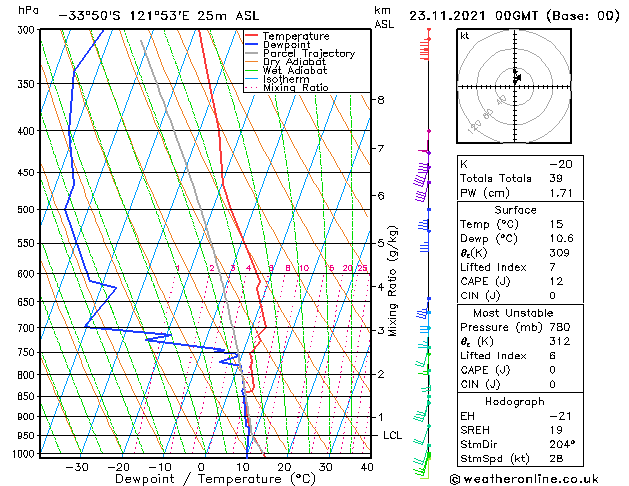The image size is (629, 486).
Task: Click the Most Unstable Lifted Index value 6
Action: 553,356
